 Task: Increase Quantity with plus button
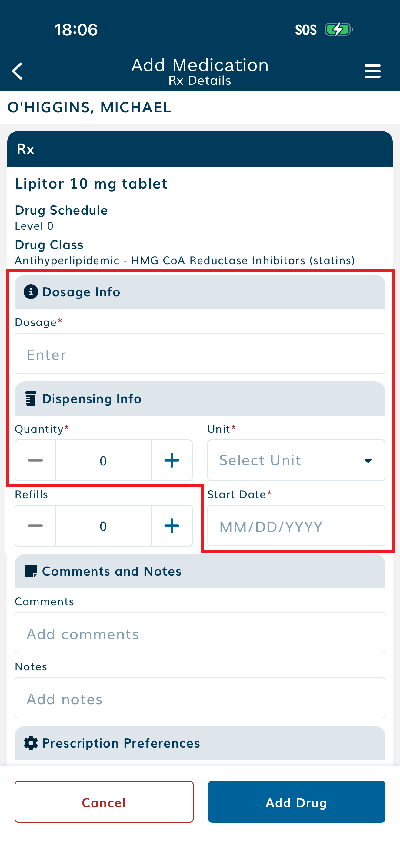pos(172,460)
